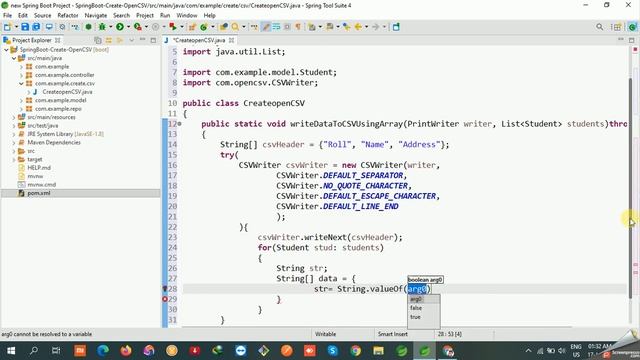Click the Save All toolbar icon
Viewport: 640px width, 360px height.
click(x=36, y=27)
